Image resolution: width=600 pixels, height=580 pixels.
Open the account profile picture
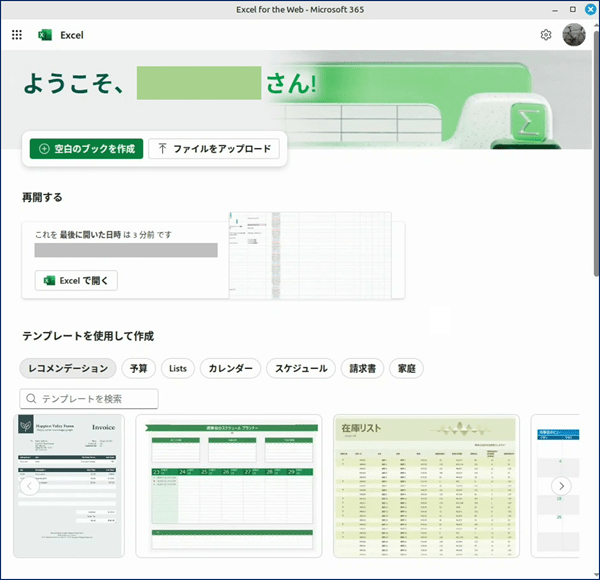(574, 34)
